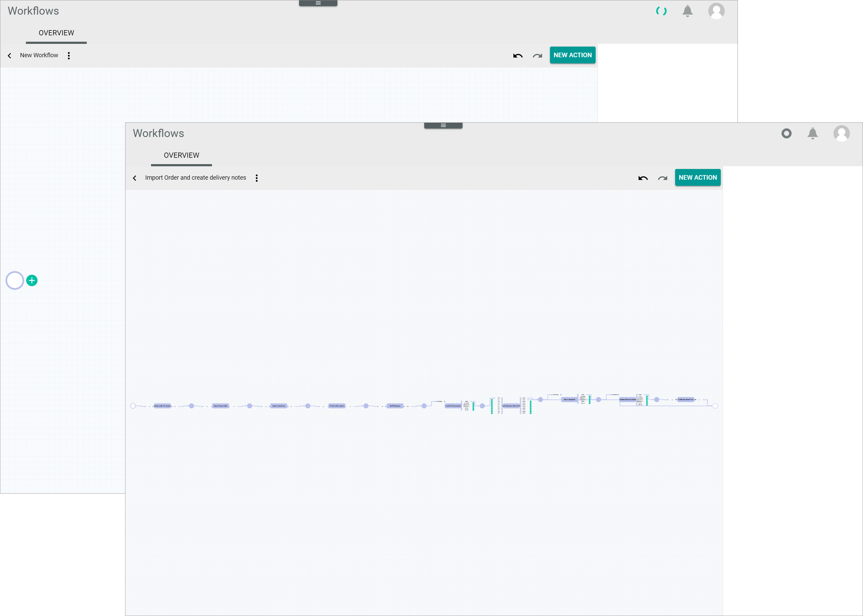Viewport: 863px width, 616px height.
Task: Click NEW ACTION in the New Workflow window
Action: (x=572, y=55)
